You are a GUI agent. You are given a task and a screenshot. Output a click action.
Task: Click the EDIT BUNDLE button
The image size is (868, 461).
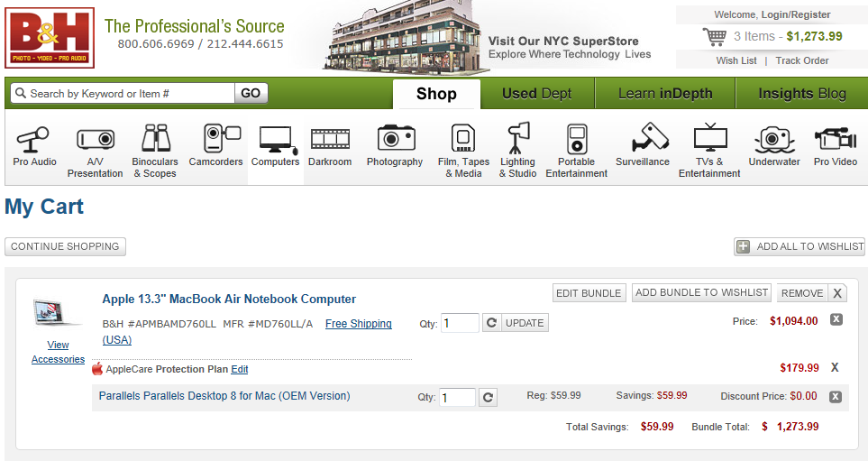point(589,293)
